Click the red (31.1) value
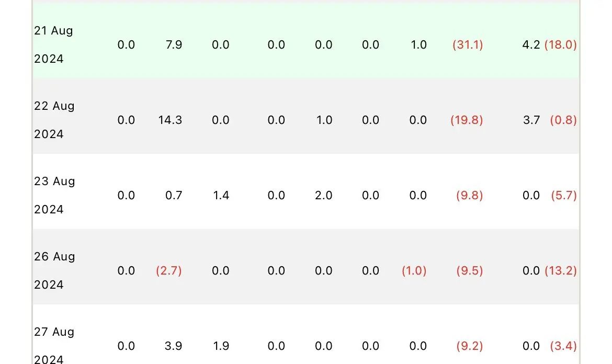612x364 pixels. pos(468,45)
